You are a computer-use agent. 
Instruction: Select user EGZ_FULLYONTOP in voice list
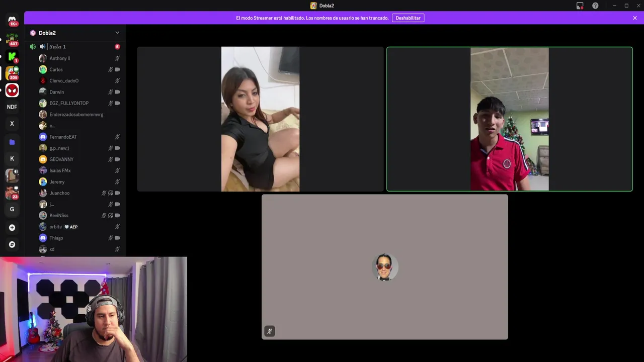point(79,103)
